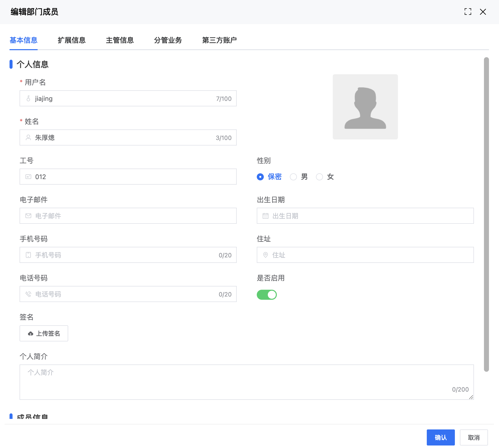
Task: Click the calendar icon in 出生日期 field
Action: point(266,216)
